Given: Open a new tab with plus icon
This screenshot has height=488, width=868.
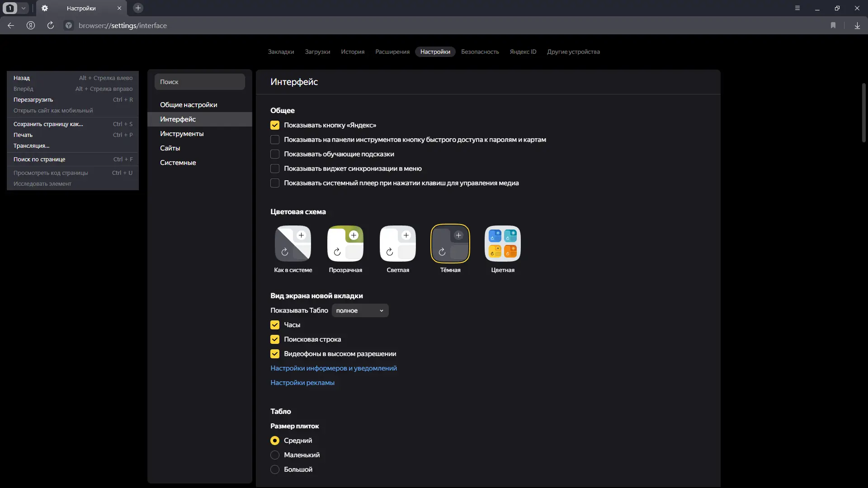Looking at the screenshot, I should point(138,8).
